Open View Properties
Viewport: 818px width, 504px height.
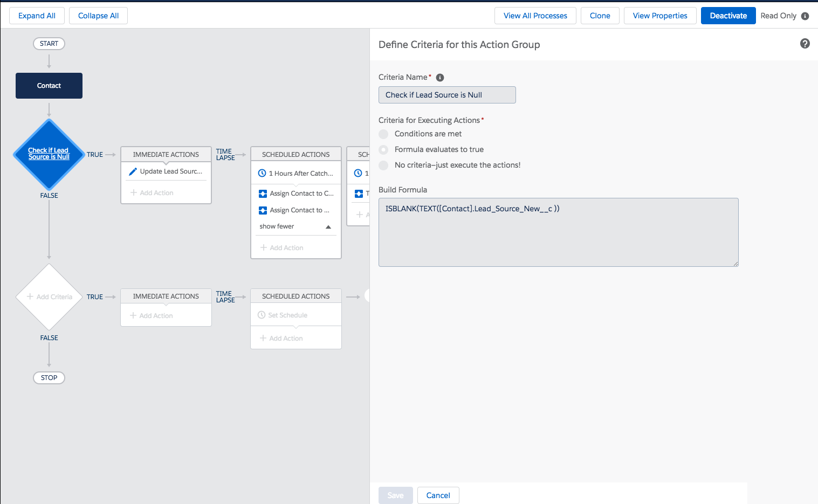coord(659,16)
